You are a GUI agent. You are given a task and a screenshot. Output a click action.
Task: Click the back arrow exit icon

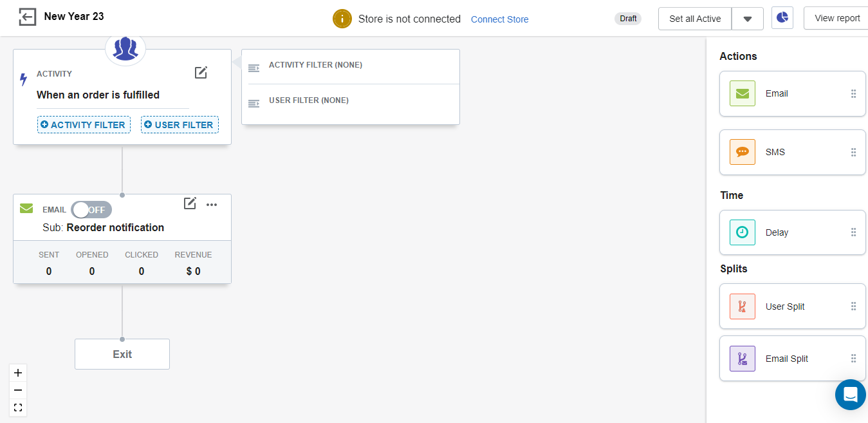[x=27, y=17]
